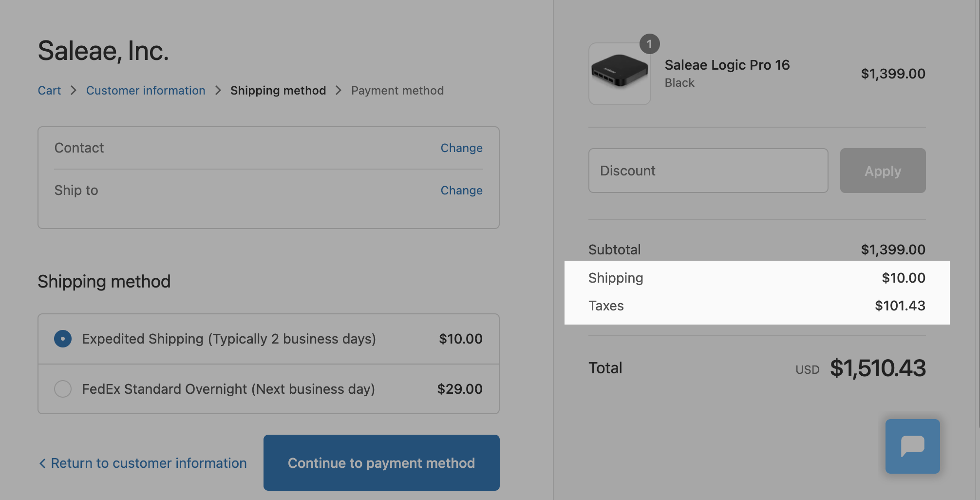Click the quantity badge on product image
The width and height of the screenshot is (980, 500).
pos(649,44)
